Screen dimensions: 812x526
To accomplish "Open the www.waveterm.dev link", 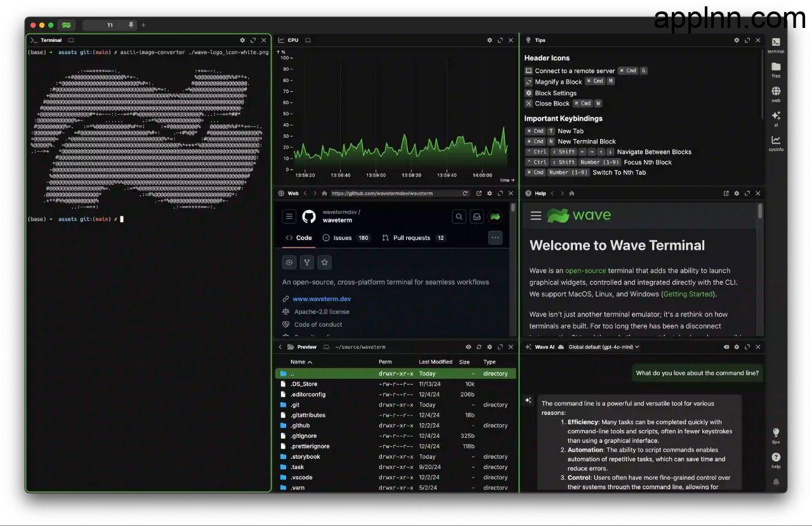I will click(322, 299).
